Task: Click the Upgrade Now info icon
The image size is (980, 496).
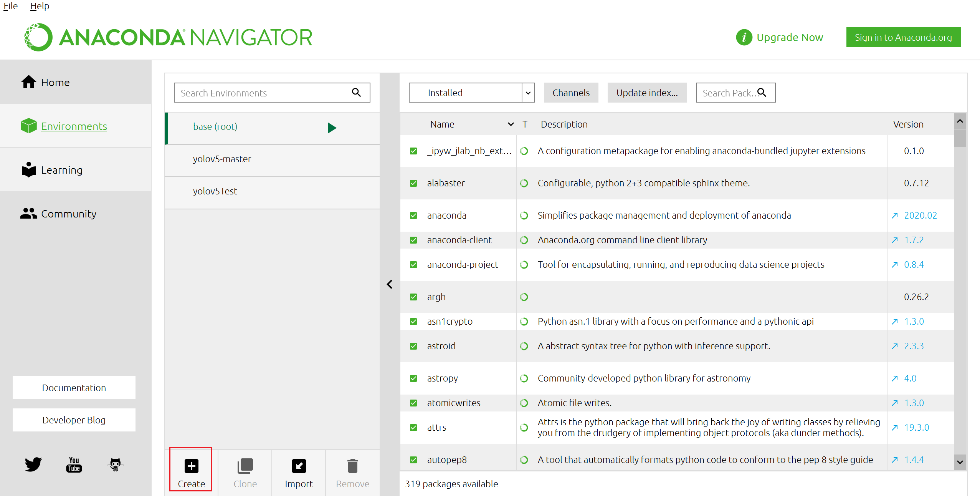Action: pos(744,37)
